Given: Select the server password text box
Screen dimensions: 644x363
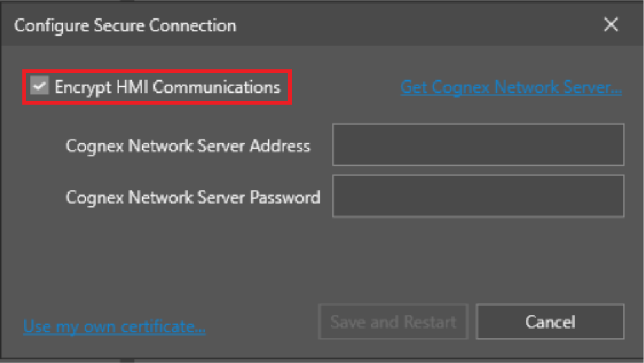Looking at the screenshot, I should [x=478, y=196].
